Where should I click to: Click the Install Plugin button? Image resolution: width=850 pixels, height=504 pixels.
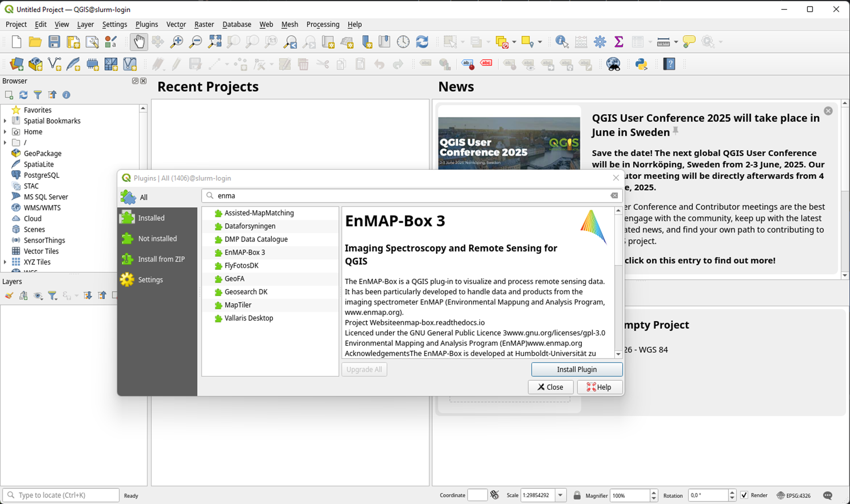(577, 369)
